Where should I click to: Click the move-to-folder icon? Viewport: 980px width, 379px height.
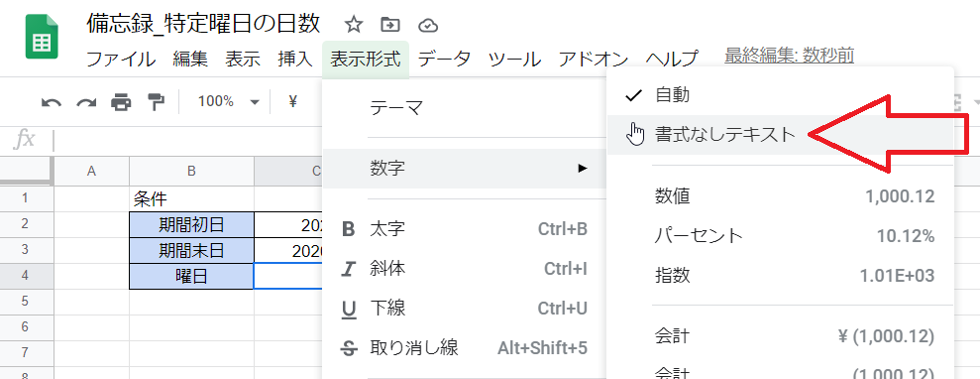390,25
